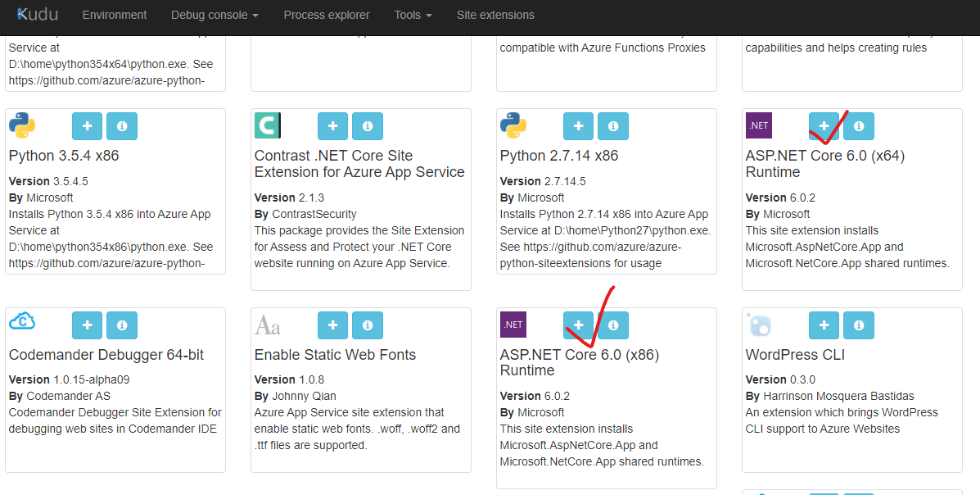Click By Johnny Qian author text
980x495 pixels.
295,396
